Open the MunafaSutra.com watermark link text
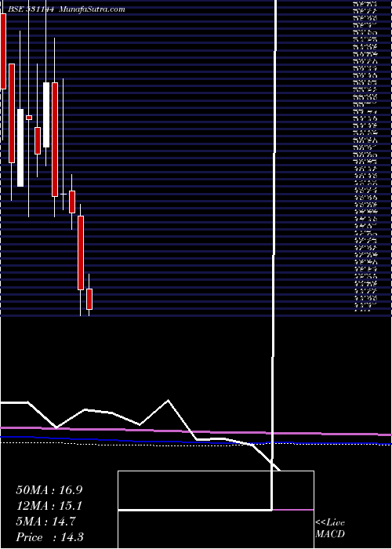392x549 pixels. 92,9
